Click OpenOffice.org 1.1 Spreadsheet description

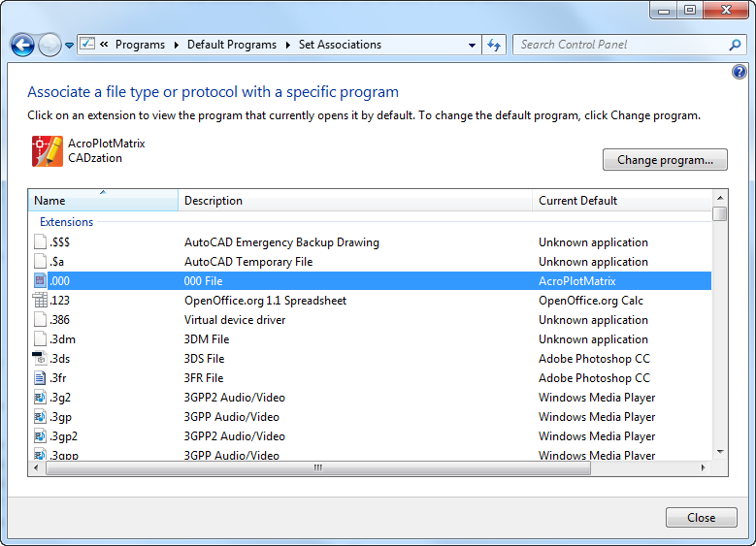[x=265, y=301]
